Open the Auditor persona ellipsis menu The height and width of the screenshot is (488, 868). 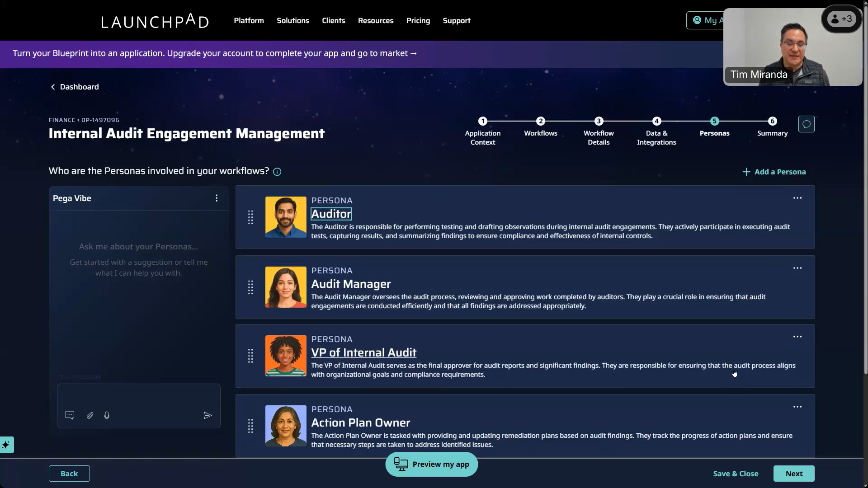(797, 198)
